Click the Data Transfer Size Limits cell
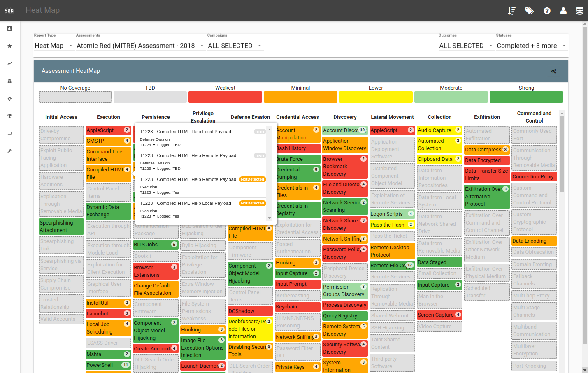The height and width of the screenshot is (373, 588). (x=487, y=175)
